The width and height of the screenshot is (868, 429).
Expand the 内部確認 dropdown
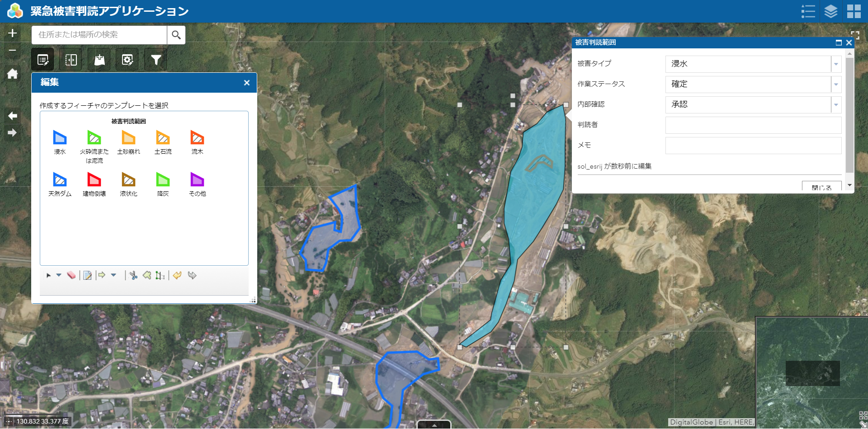(x=836, y=105)
